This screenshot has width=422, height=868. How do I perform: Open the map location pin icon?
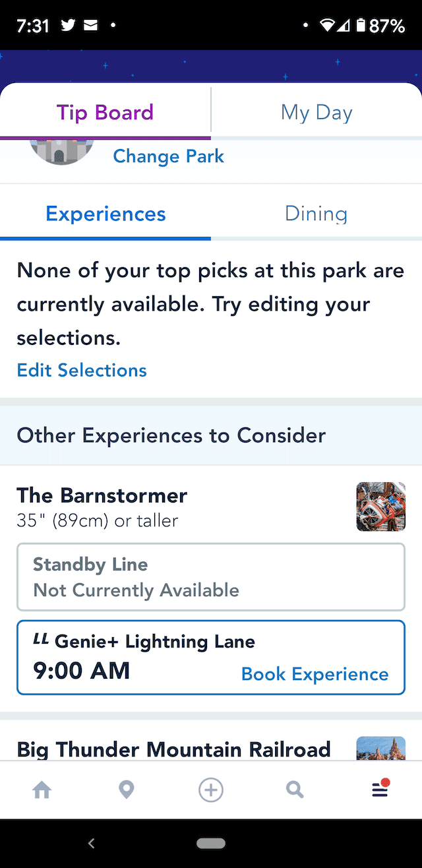click(x=126, y=790)
